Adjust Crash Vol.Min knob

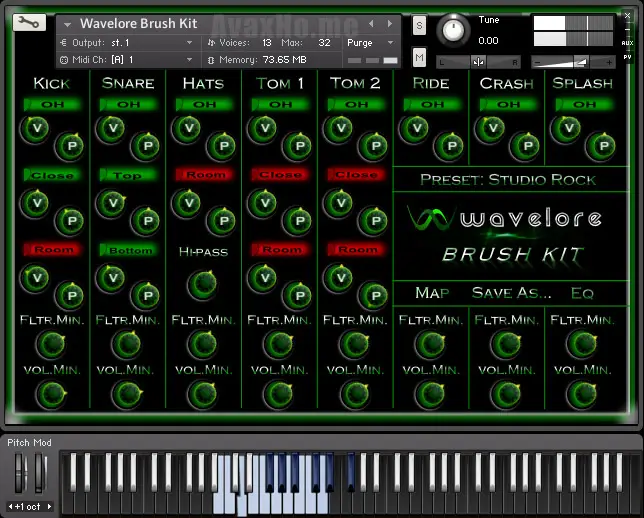click(506, 394)
